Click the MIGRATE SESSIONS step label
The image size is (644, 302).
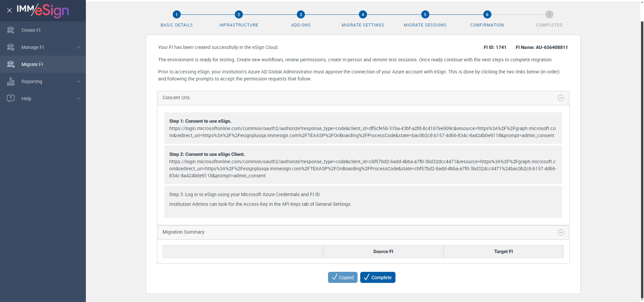(425, 25)
